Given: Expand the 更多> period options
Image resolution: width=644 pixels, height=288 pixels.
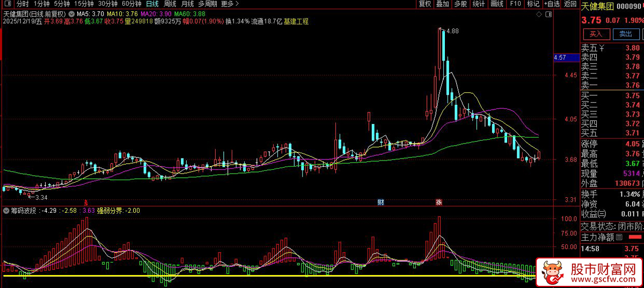Looking at the screenshot, I should tap(230, 4).
